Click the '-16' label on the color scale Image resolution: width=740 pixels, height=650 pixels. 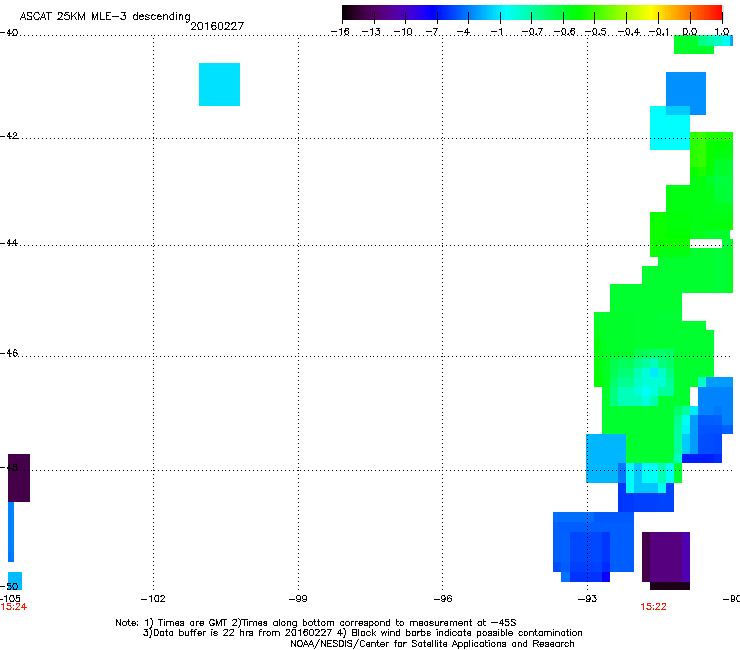[x=340, y=32]
